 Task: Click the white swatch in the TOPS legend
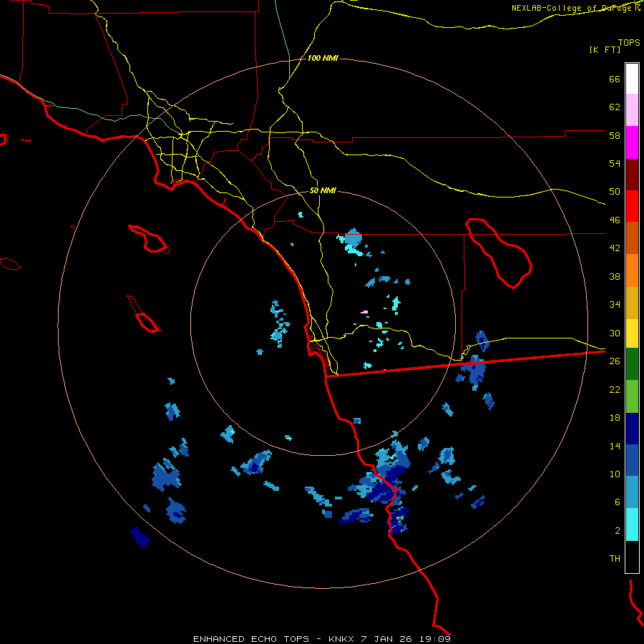coord(632,79)
